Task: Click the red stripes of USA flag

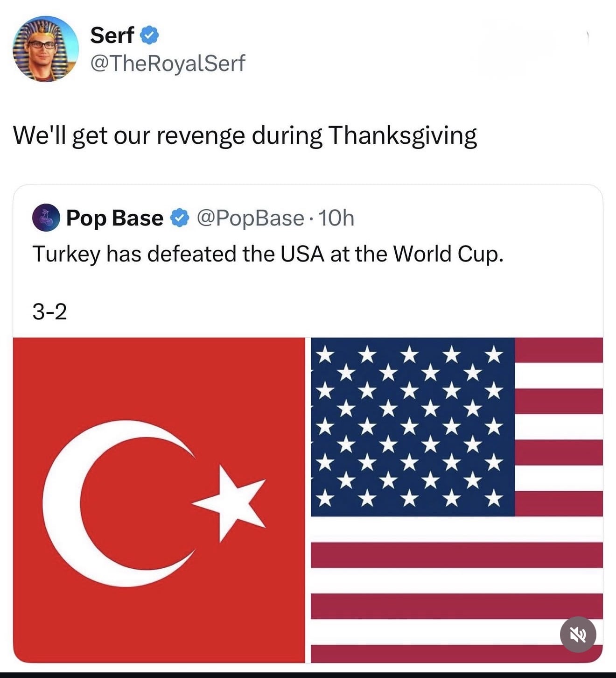Action: click(457, 555)
